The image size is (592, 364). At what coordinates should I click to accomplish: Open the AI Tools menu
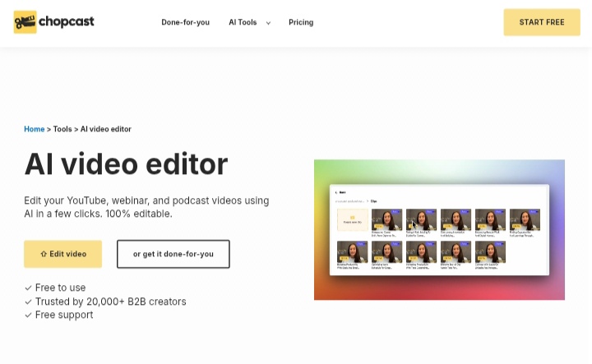[243, 22]
